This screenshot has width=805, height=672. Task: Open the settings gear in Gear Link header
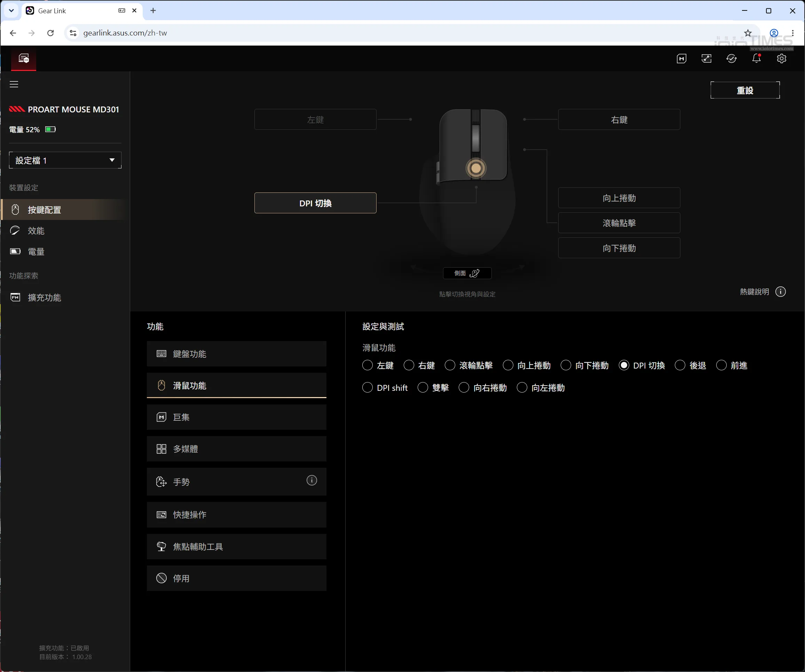pos(782,59)
